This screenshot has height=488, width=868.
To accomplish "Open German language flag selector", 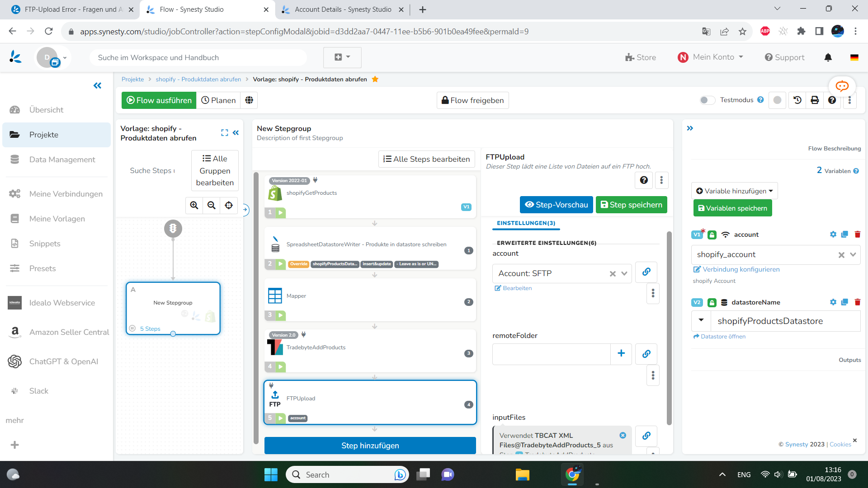I will pos(854,57).
